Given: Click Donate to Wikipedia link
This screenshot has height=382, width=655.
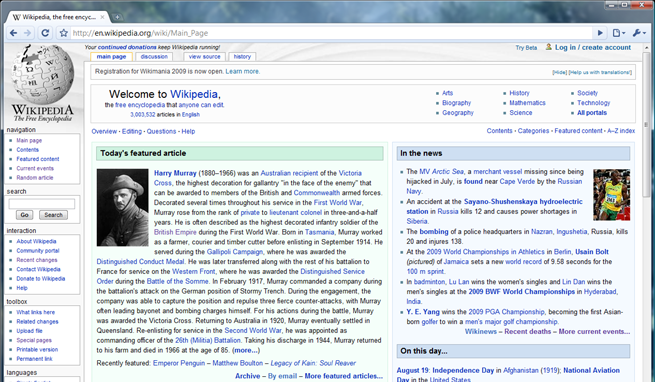Looking at the screenshot, I should click(41, 279).
